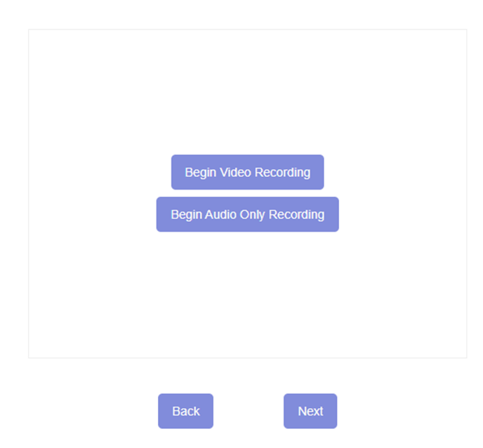Proceed to the next step
The width and height of the screenshot is (483, 448).
(310, 411)
